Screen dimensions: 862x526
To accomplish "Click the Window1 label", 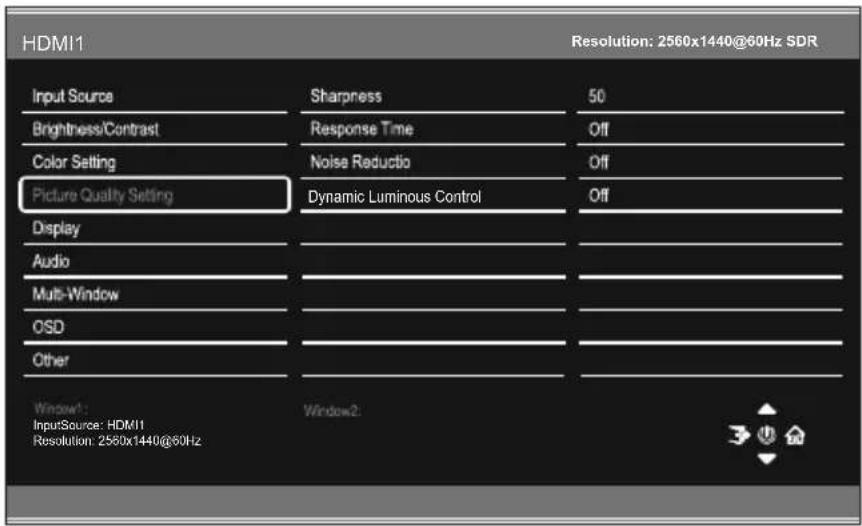I will click(x=59, y=408).
